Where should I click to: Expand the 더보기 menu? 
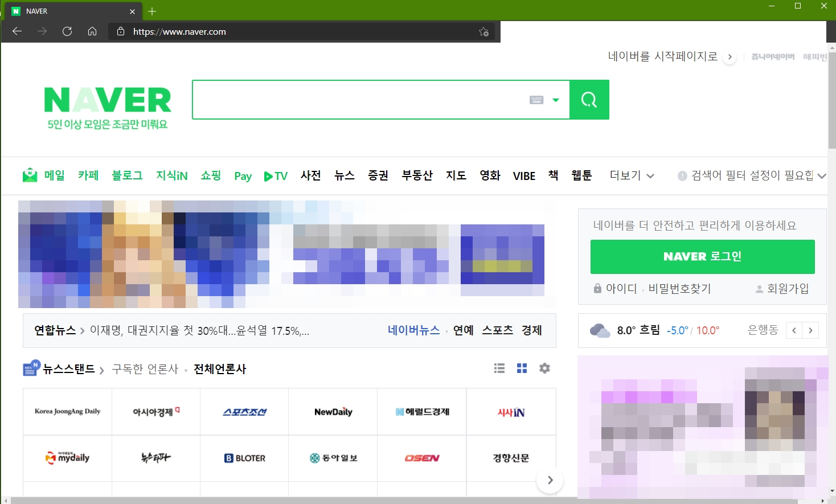(632, 175)
